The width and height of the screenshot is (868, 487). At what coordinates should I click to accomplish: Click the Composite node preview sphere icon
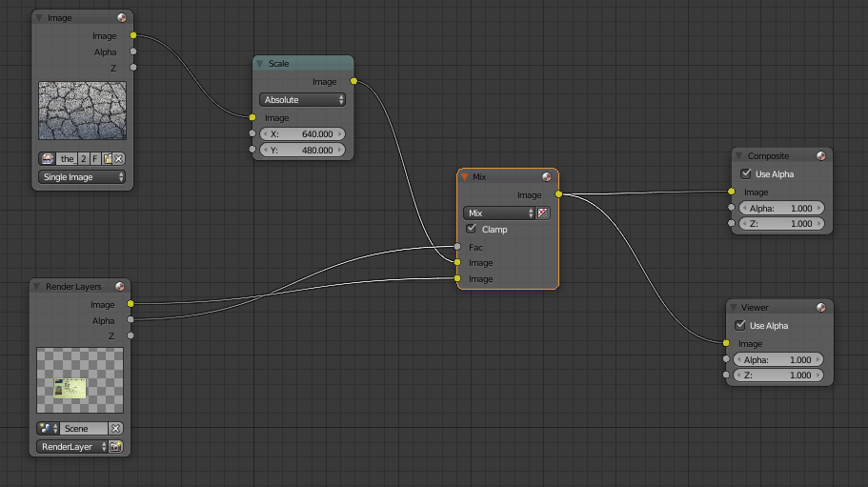(820, 156)
